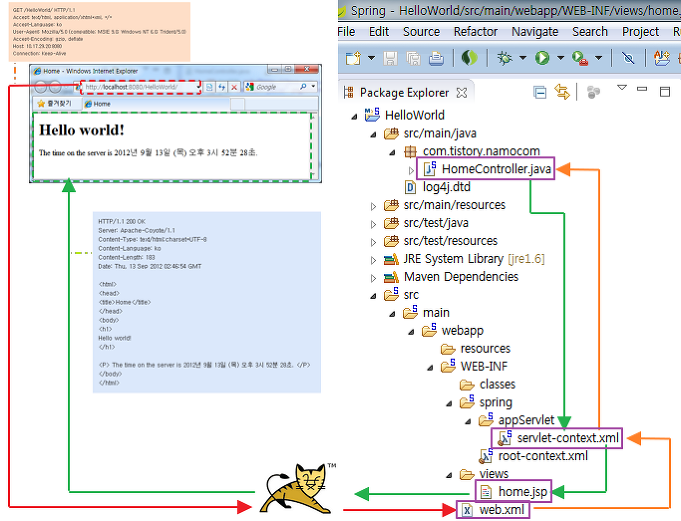Click the Internet Explorer address bar
The image size is (681, 521).
[x=140, y=87]
